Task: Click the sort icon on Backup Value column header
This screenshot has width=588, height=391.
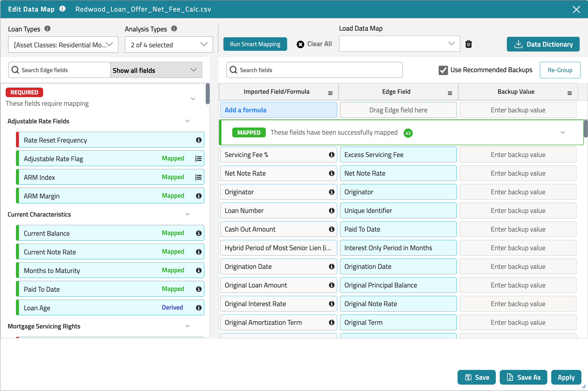Action: tap(570, 93)
